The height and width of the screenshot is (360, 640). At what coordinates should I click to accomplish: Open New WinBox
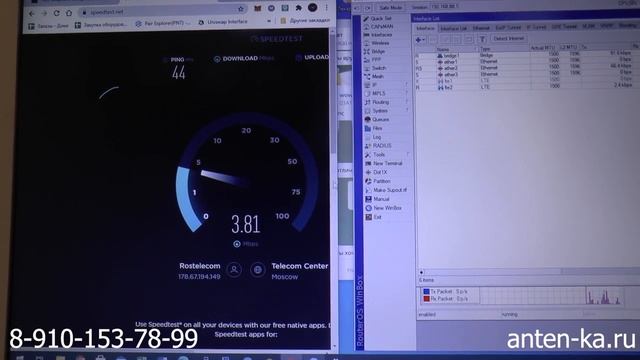point(383,208)
